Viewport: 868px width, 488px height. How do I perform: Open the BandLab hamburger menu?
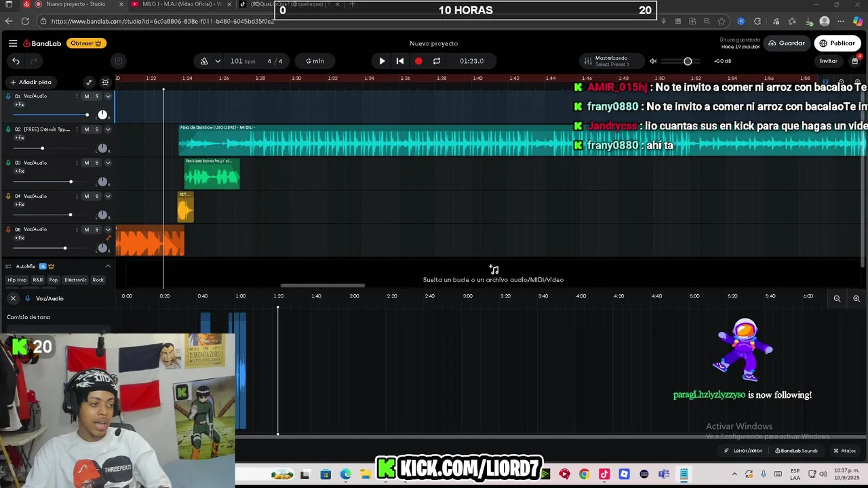click(x=13, y=43)
